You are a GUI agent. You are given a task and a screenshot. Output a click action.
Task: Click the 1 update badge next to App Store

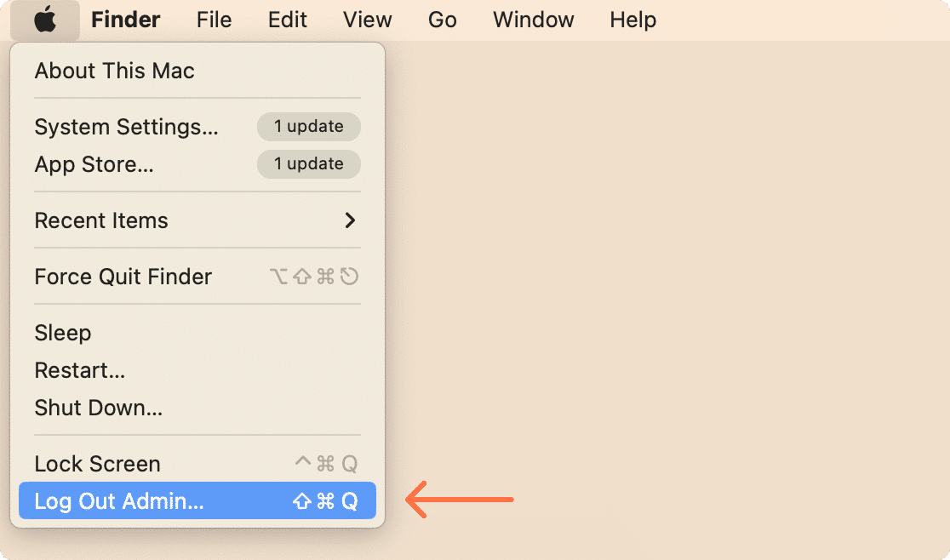(x=308, y=163)
